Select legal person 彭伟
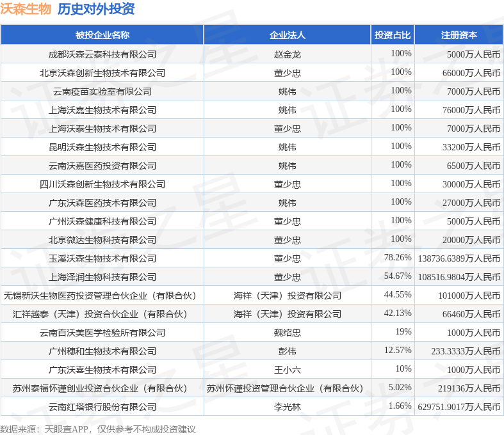Viewport: 504px width, 435px height. point(288,351)
